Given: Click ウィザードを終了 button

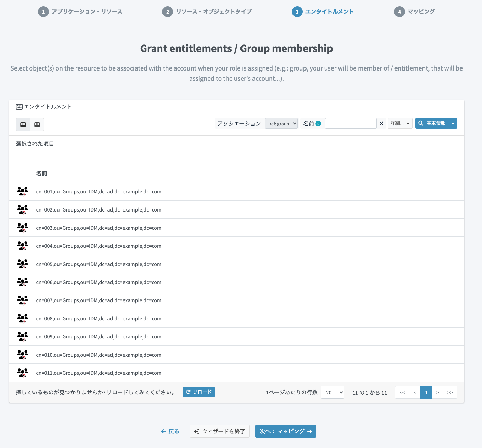Looking at the screenshot, I should tap(220, 431).
